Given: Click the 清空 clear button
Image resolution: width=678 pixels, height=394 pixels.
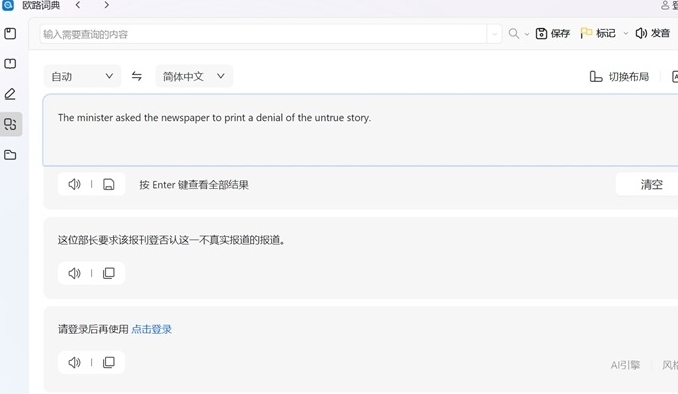Looking at the screenshot, I should coord(652,185).
